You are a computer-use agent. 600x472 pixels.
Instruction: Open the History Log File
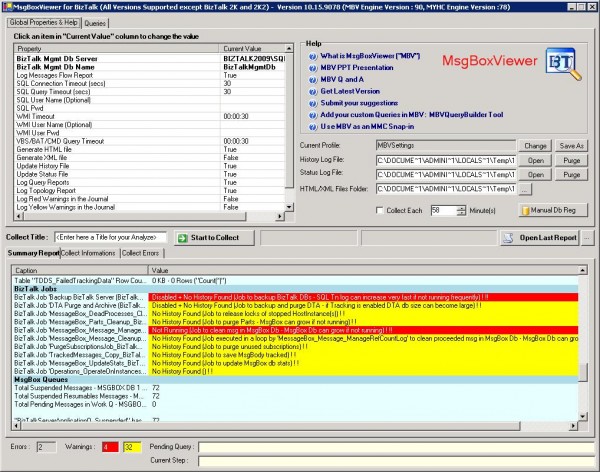coord(536,161)
